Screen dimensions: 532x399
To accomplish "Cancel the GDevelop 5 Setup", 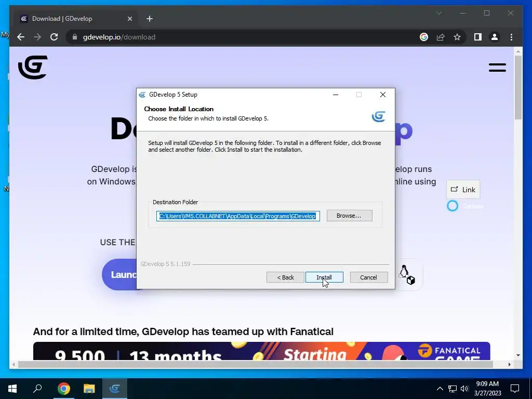I will pos(368,277).
